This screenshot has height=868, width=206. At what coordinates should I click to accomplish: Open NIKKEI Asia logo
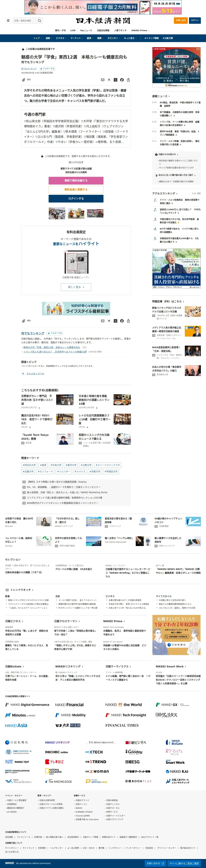[x=16, y=725]
